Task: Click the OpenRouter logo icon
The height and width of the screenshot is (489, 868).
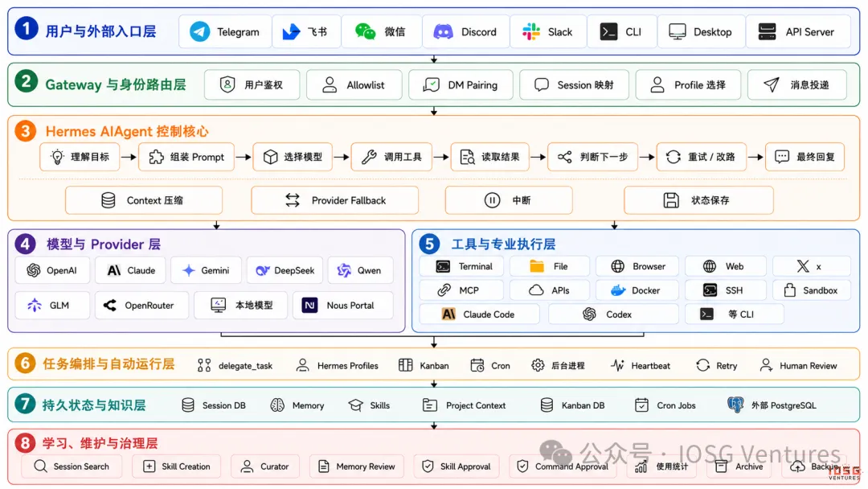Action: 109,305
